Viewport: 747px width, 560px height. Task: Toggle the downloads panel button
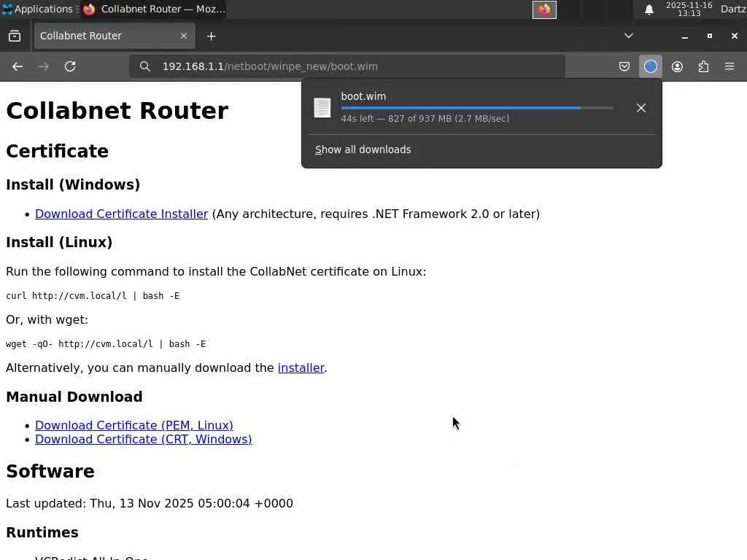[x=650, y=66]
